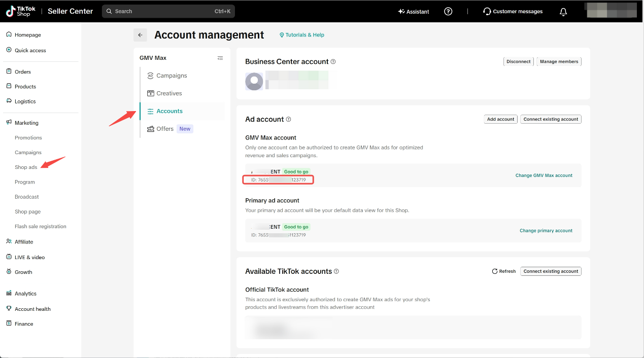The image size is (644, 358).
Task: Click the Orders clipboard icon
Action: click(x=9, y=71)
